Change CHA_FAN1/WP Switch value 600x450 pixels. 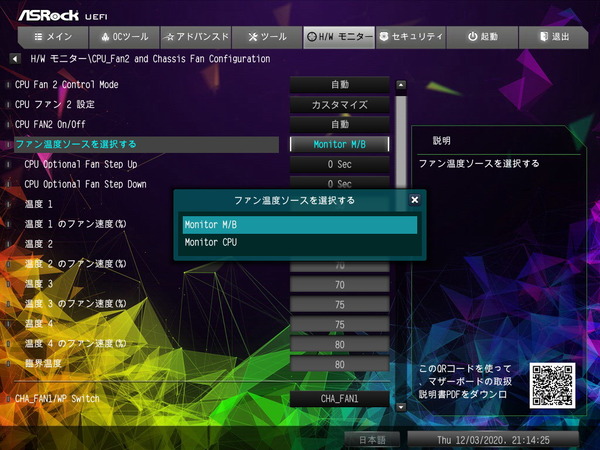[339, 399]
